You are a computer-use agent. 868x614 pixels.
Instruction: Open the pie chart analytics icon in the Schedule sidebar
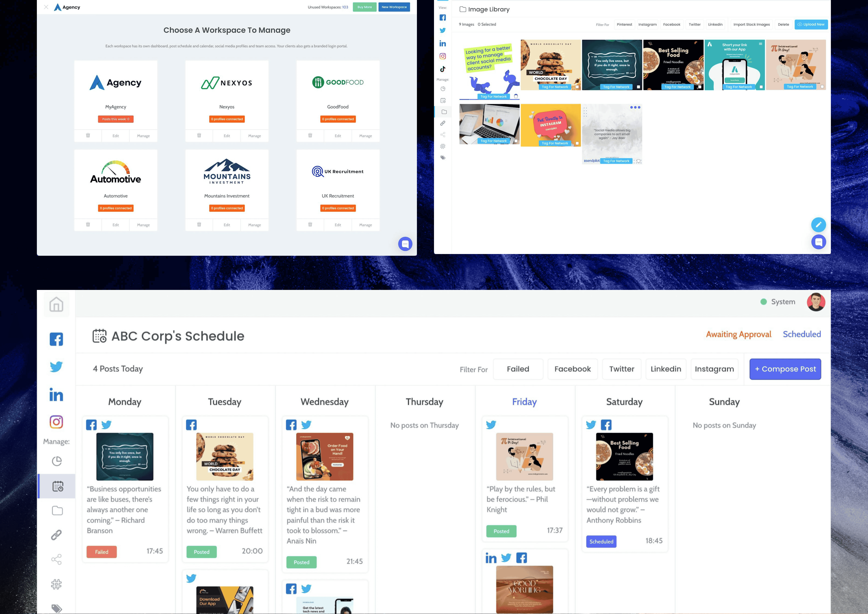coord(57,461)
